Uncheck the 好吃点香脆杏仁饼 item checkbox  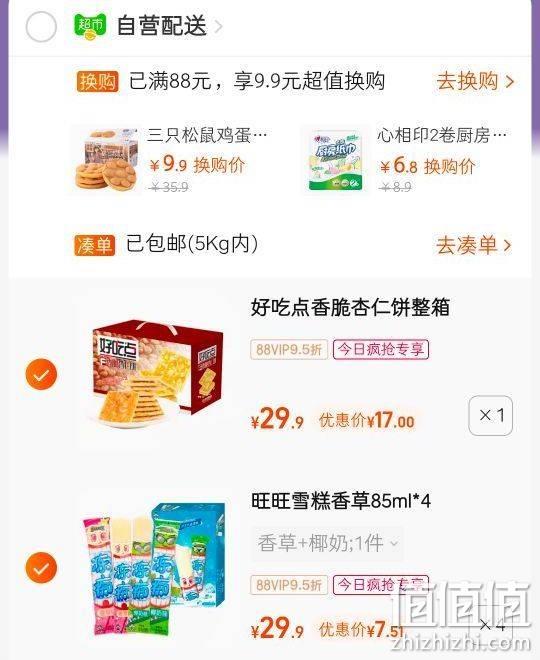41,374
